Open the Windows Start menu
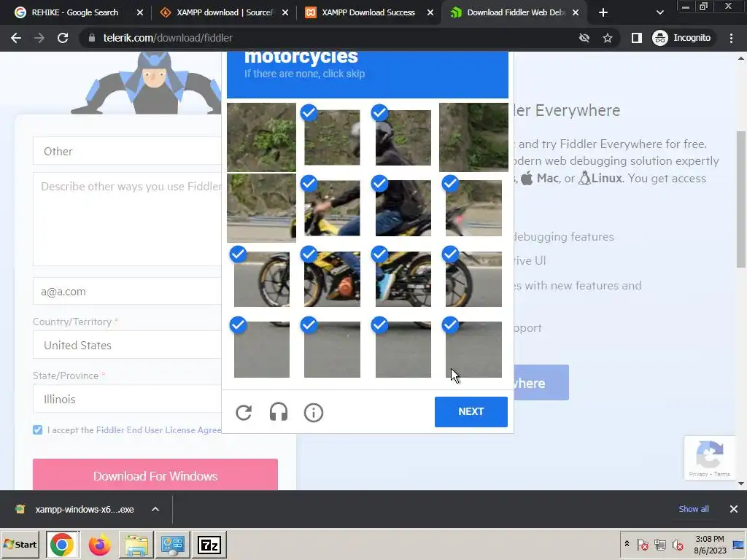Screen dimensions: 747x560 point(20,544)
